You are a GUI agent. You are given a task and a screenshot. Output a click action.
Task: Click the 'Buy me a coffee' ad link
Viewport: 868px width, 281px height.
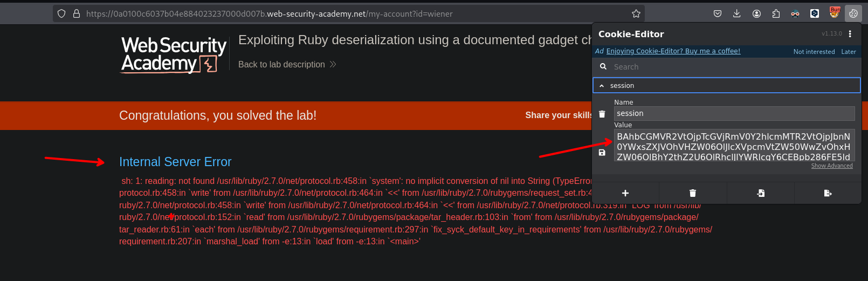pyautogui.click(x=673, y=51)
